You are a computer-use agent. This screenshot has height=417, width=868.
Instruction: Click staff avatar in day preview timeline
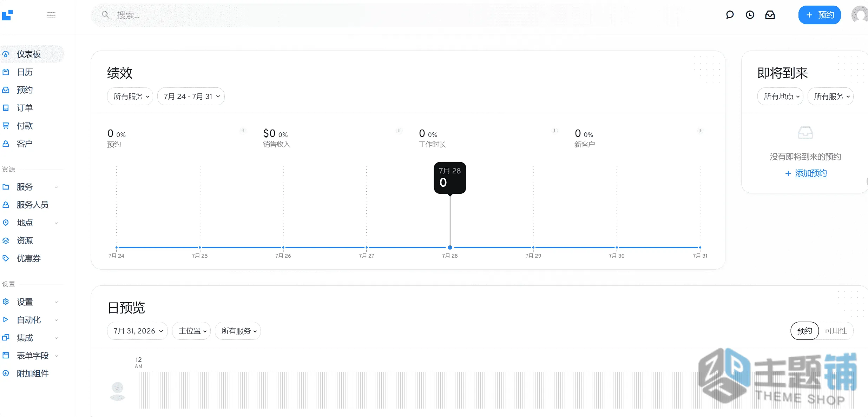click(x=118, y=391)
